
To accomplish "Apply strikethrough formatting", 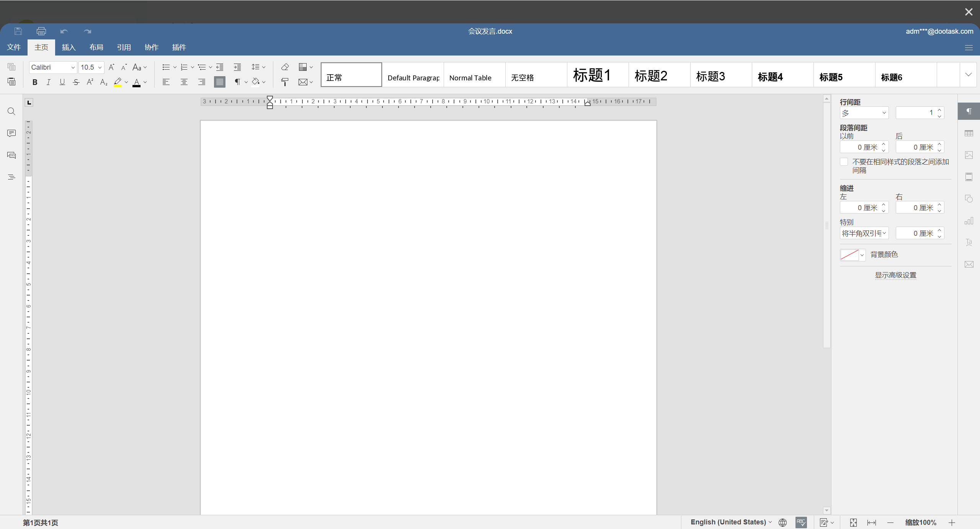I will pyautogui.click(x=76, y=82).
